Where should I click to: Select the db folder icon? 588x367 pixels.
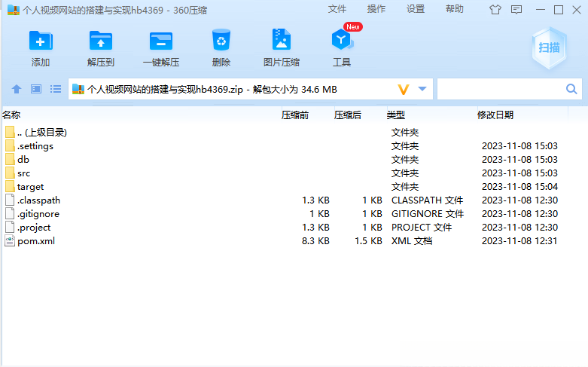coord(10,160)
